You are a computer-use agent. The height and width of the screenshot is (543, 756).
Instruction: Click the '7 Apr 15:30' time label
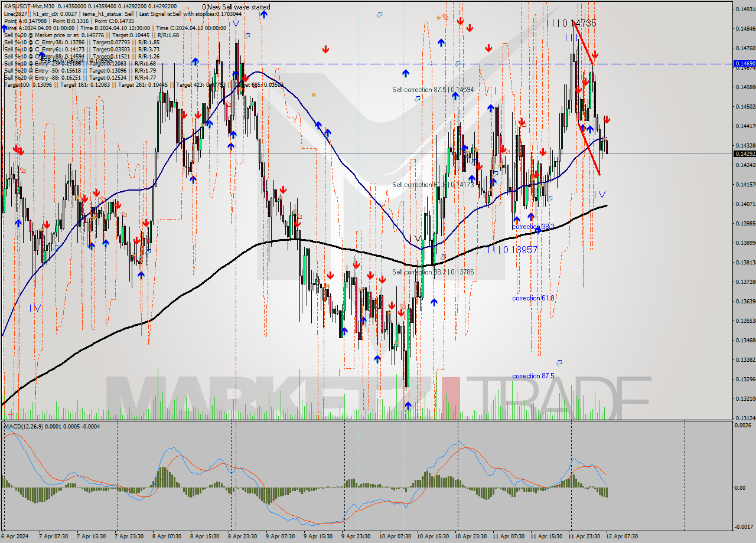(92, 537)
